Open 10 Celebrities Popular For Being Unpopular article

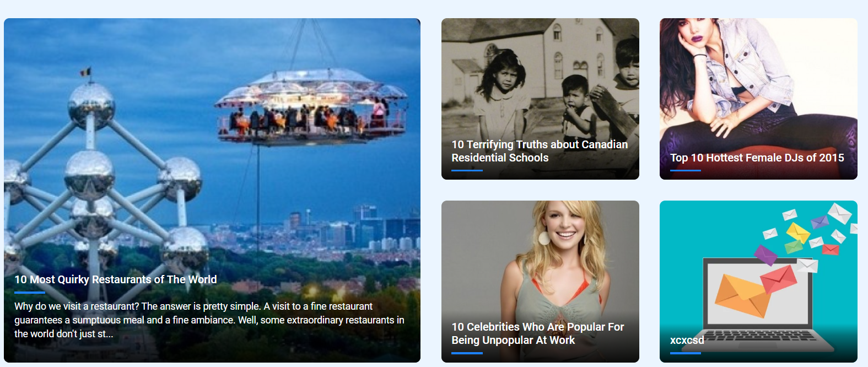[x=538, y=333]
